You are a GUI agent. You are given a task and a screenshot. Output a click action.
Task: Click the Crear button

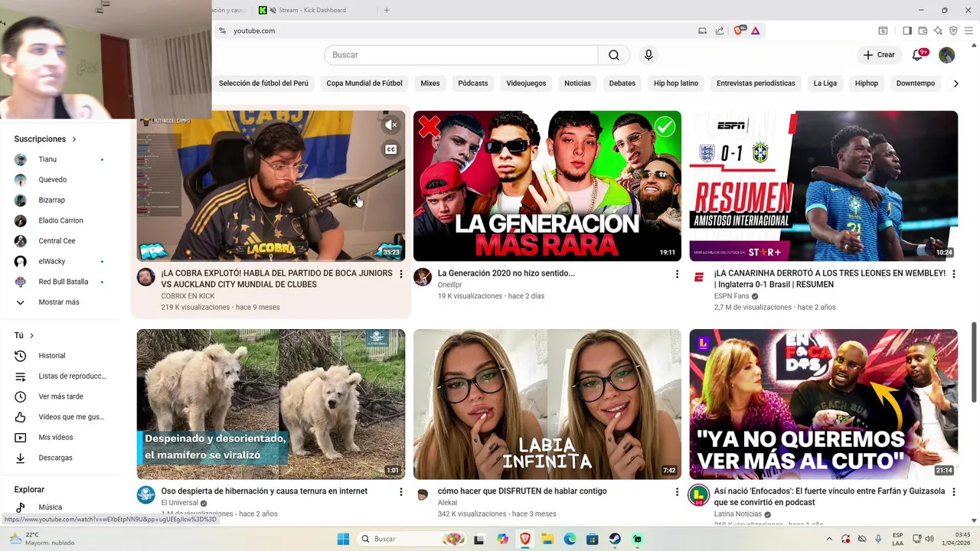[x=879, y=55]
